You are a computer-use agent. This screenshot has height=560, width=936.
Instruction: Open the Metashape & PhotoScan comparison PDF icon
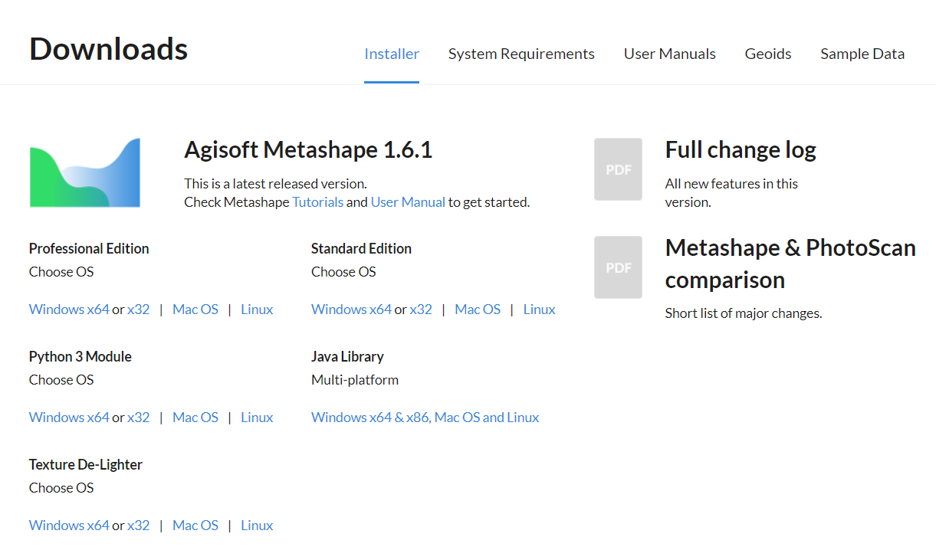[618, 267]
